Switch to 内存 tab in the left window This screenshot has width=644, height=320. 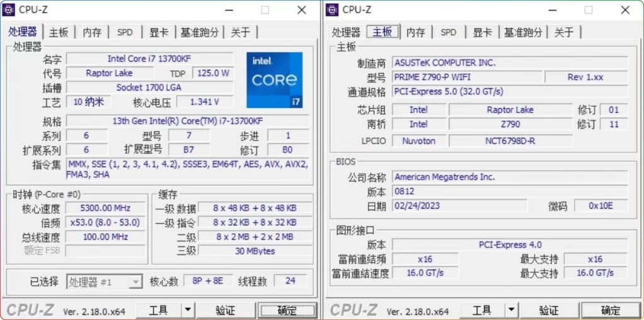[92, 32]
